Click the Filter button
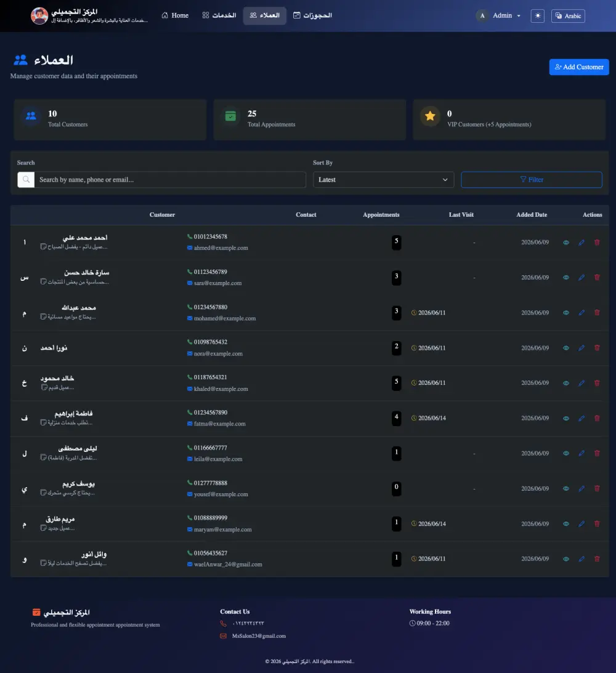Image resolution: width=616 pixels, height=673 pixels. point(532,180)
